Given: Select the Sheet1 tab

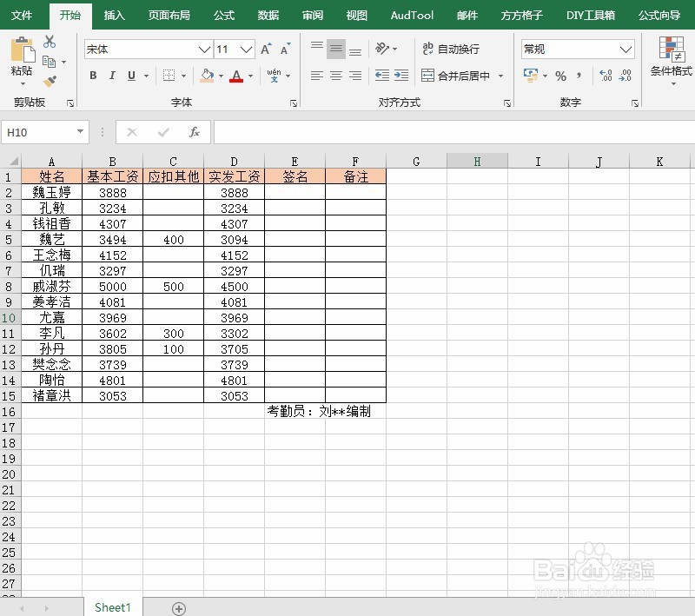Looking at the screenshot, I should [113, 607].
